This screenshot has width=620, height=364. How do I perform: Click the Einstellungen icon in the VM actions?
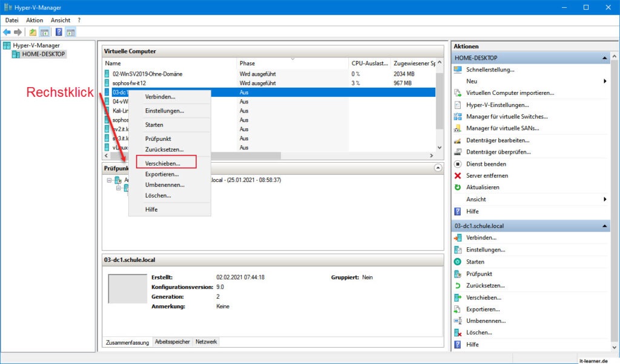click(x=458, y=250)
